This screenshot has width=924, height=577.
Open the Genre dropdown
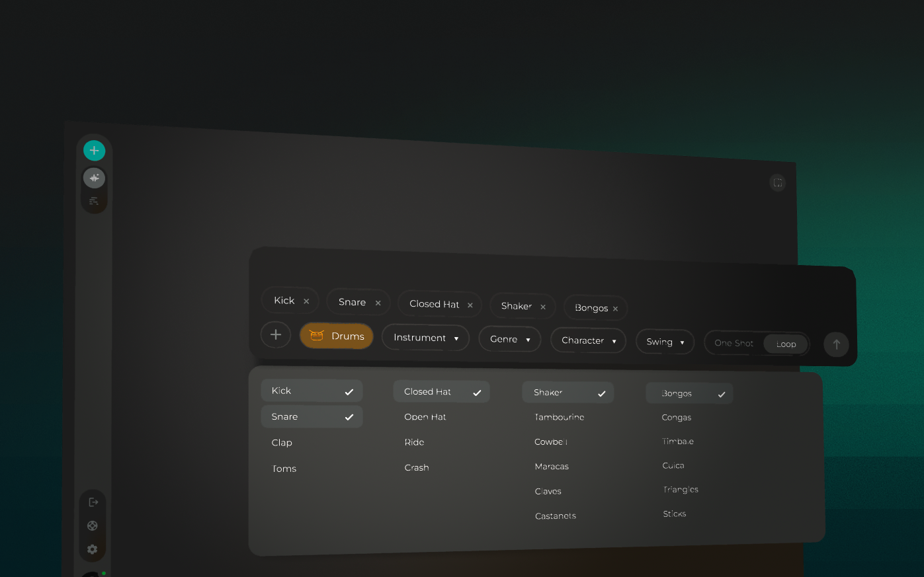tap(510, 339)
